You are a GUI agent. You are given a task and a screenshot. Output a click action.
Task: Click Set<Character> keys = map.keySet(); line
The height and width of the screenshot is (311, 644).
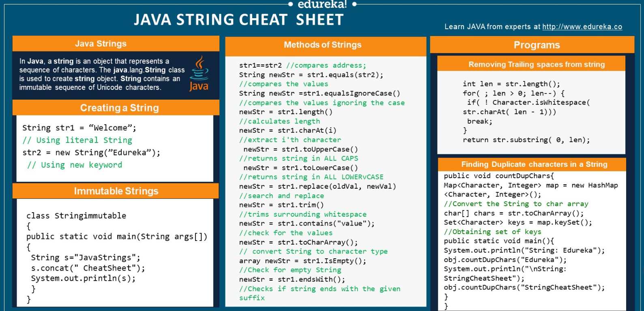point(518,223)
